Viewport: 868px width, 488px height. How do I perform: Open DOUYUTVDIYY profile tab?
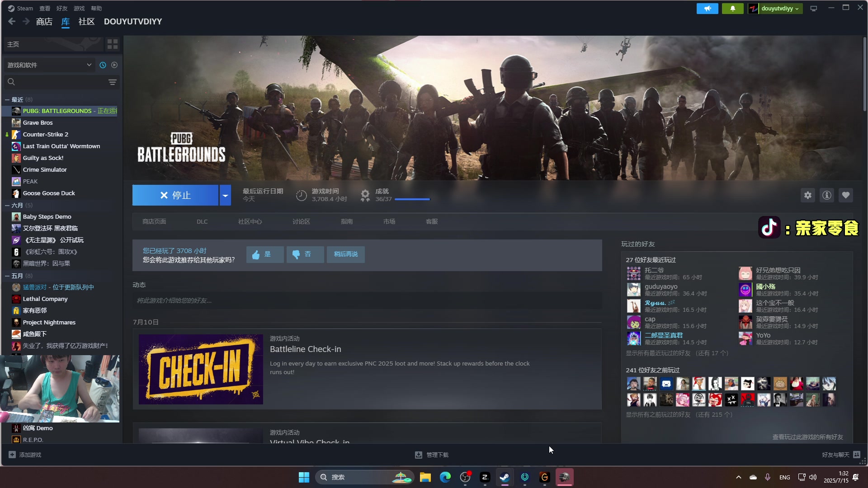(x=133, y=21)
